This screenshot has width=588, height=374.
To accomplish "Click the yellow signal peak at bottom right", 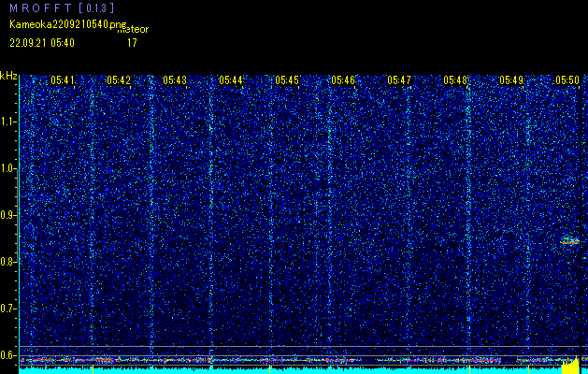I will [x=570, y=365].
